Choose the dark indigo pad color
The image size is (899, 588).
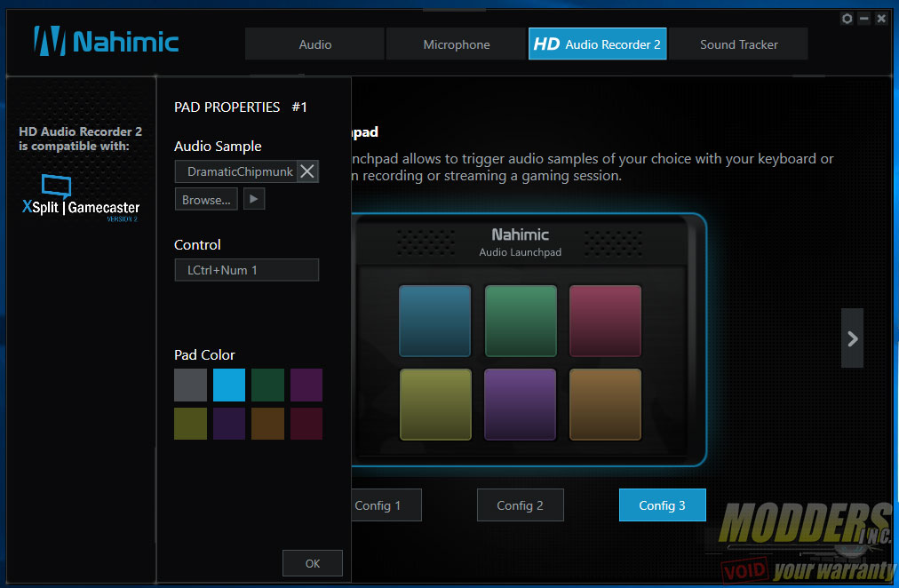click(229, 424)
